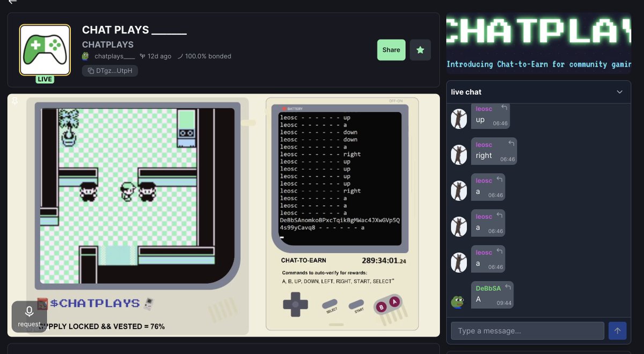Click the $CHATPLAYS logo text on stream
Screen dimensions: 644x354
[x=95, y=304]
